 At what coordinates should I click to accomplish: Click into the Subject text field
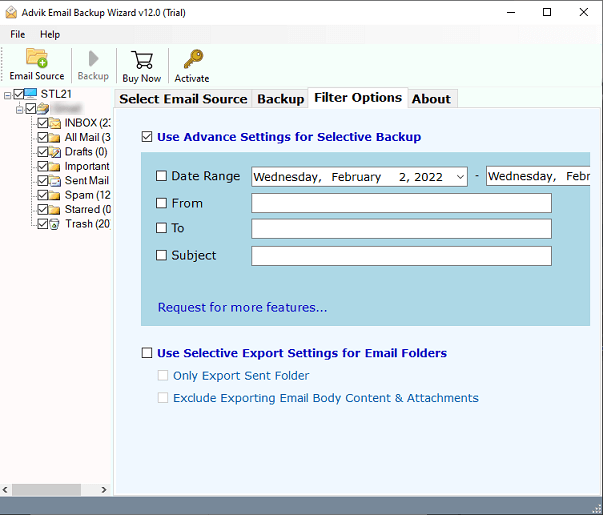click(401, 256)
